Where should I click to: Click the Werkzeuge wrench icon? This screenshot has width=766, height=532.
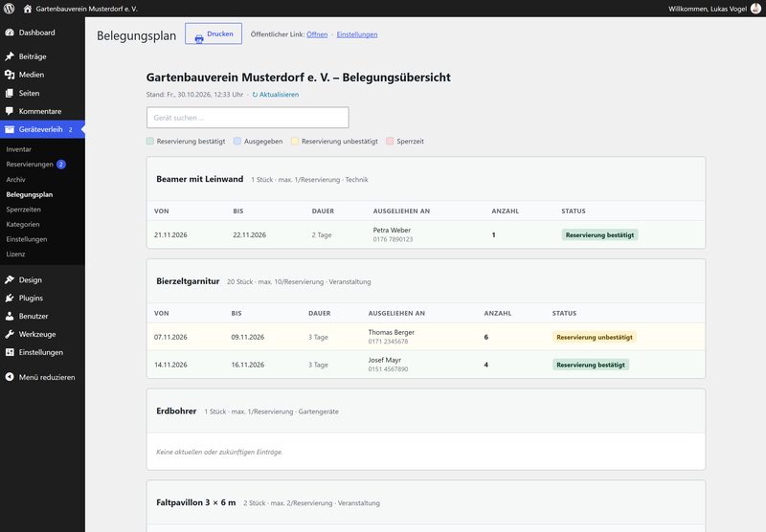(x=10, y=334)
